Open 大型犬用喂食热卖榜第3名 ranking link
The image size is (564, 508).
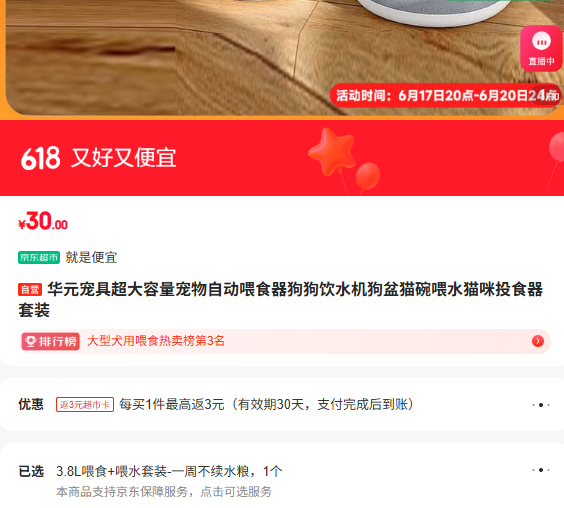[x=156, y=341]
